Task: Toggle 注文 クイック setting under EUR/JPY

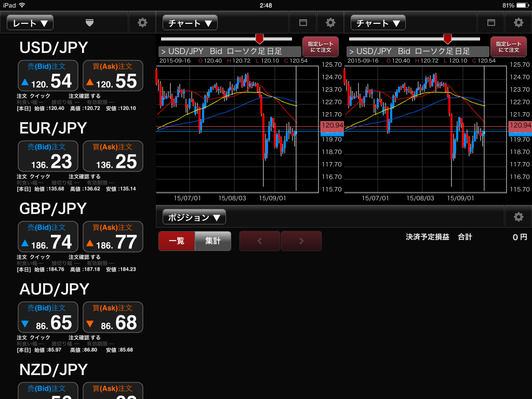Action: 34,177
